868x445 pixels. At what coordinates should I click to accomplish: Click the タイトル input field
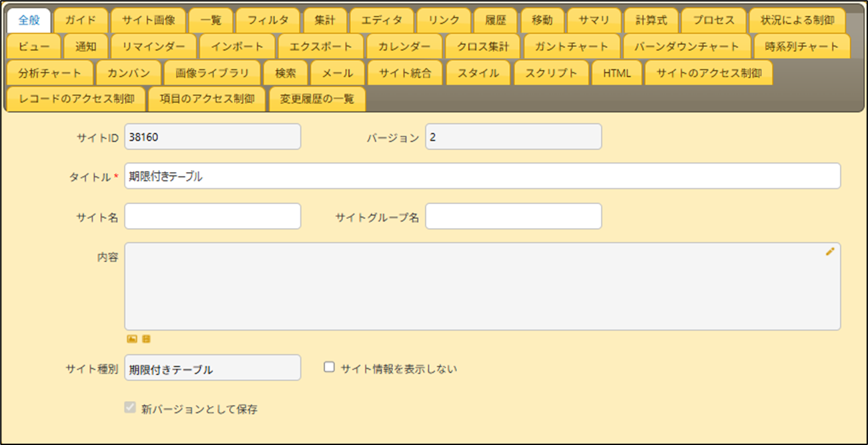point(482,176)
